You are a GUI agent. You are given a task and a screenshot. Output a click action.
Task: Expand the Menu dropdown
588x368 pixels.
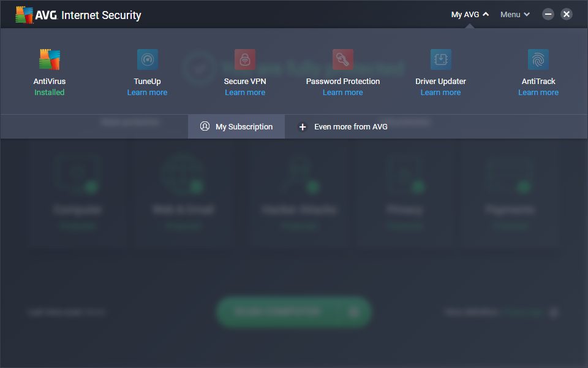point(514,15)
